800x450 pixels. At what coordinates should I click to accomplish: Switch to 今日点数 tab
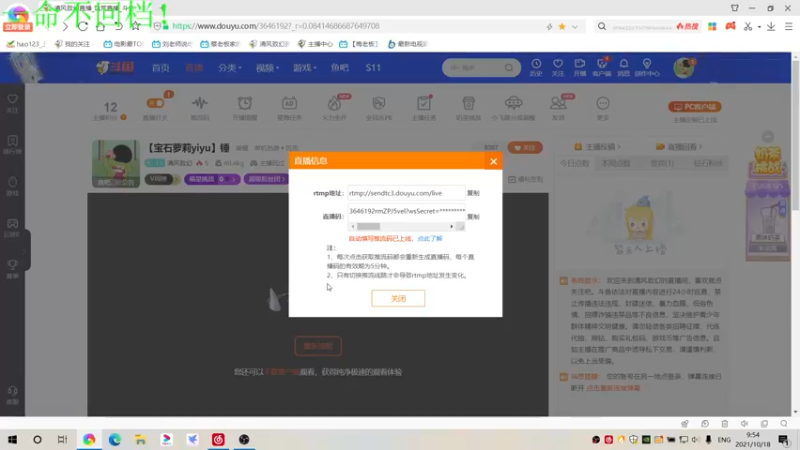(574, 163)
